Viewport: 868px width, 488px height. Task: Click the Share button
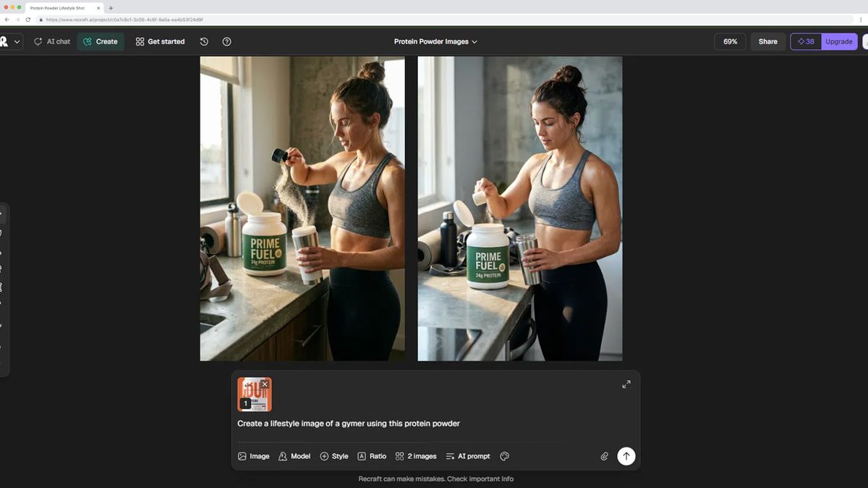tap(767, 41)
